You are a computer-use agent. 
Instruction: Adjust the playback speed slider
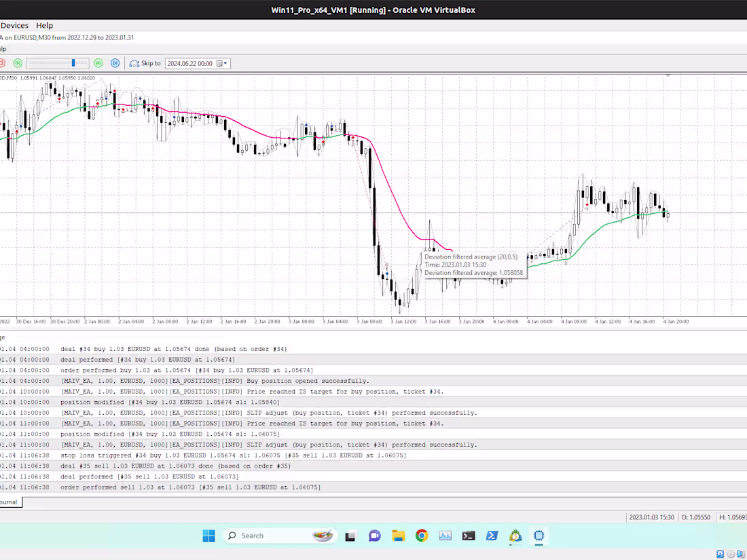click(73, 62)
